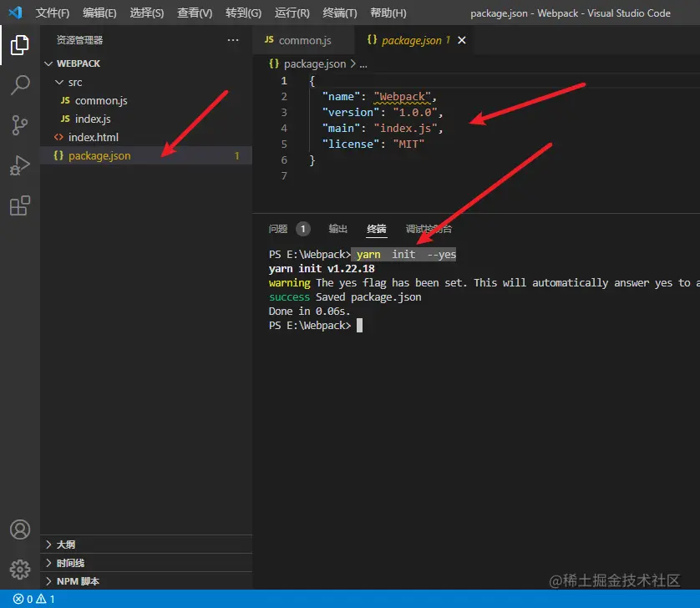Screen dimensions: 700x608
Task: Click the JSON icon in the breadcrumb
Action: (x=274, y=63)
